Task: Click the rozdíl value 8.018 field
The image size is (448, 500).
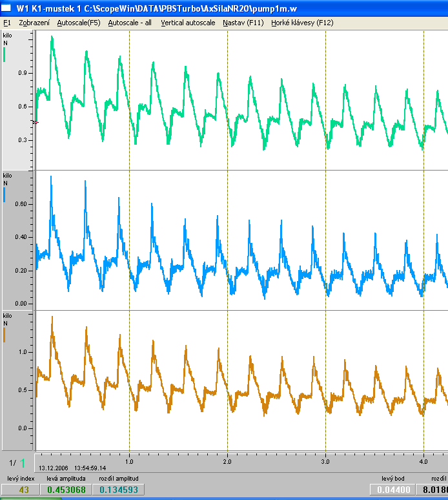Action: (x=433, y=490)
